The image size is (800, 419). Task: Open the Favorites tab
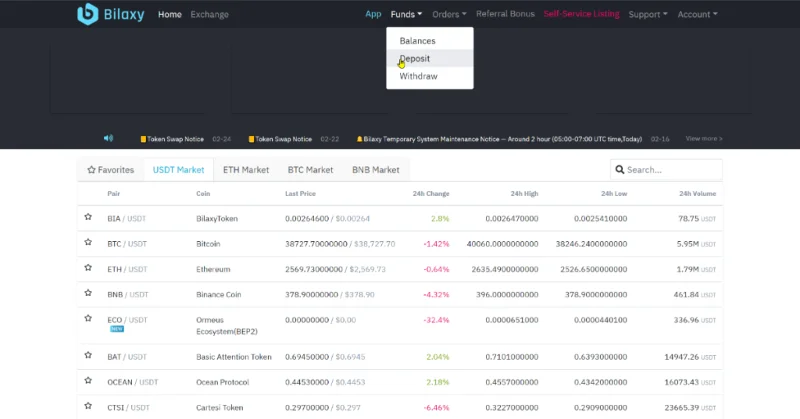click(111, 169)
